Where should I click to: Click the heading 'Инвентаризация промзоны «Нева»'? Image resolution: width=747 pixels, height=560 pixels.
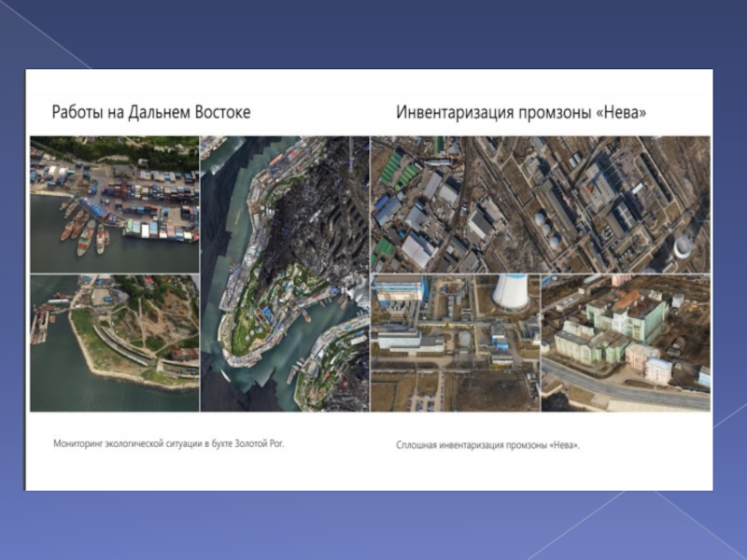click(x=521, y=112)
